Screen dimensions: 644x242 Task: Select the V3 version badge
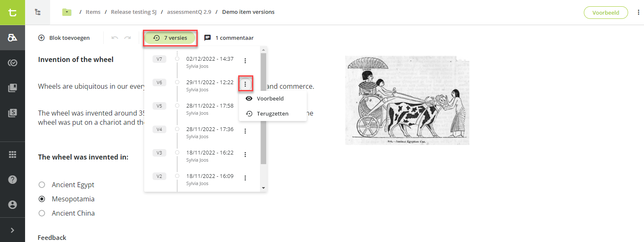[x=159, y=153]
